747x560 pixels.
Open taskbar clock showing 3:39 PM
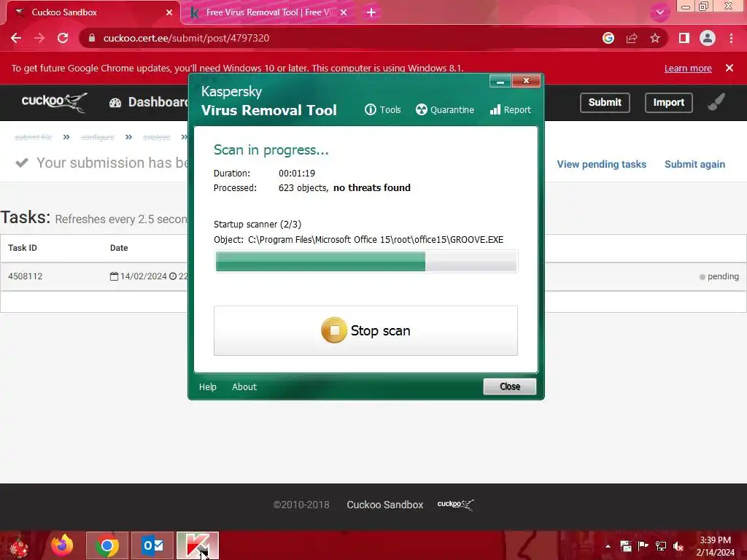pyautogui.click(x=715, y=546)
